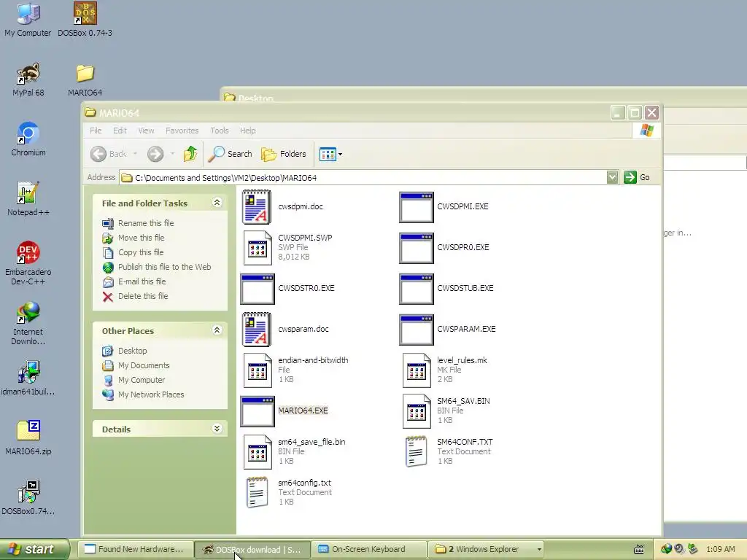Click Rename this file task link
This screenshot has width=747, height=560.
(x=146, y=223)
